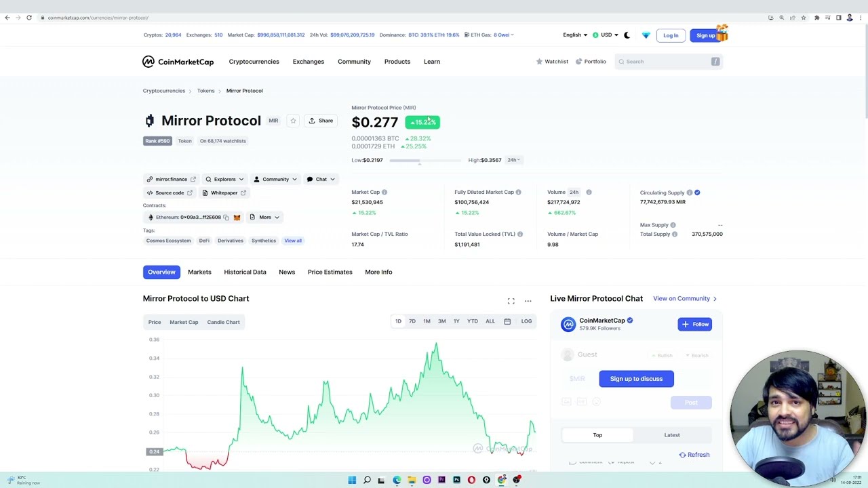This screenshot has height=488, width=868.
Task: Open the diamond rewards icon
Action: pos(646,35)
